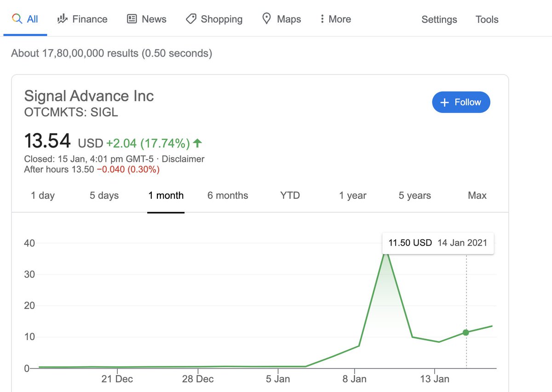Switch to the News tab
The image size is (552, 392).
pos(146,19)
